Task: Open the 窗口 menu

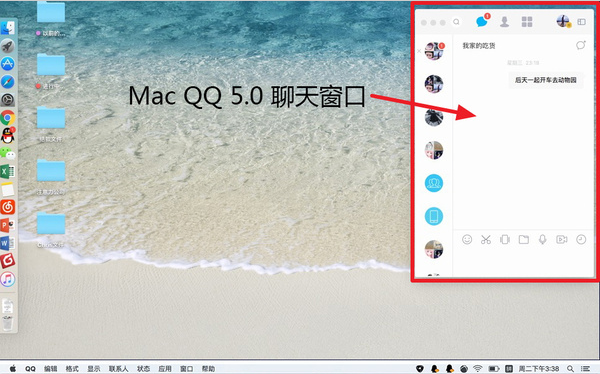Action: pyautogui.click(x=186, y=369)
